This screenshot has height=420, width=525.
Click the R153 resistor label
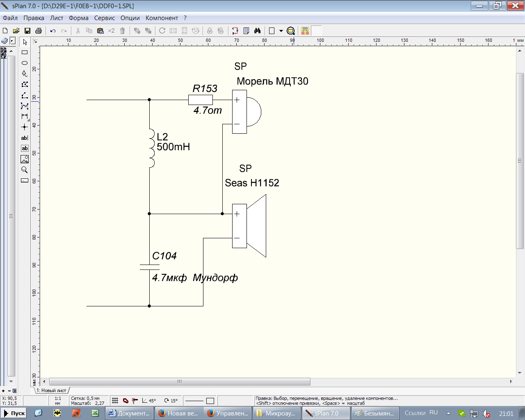tap(205, 89)
